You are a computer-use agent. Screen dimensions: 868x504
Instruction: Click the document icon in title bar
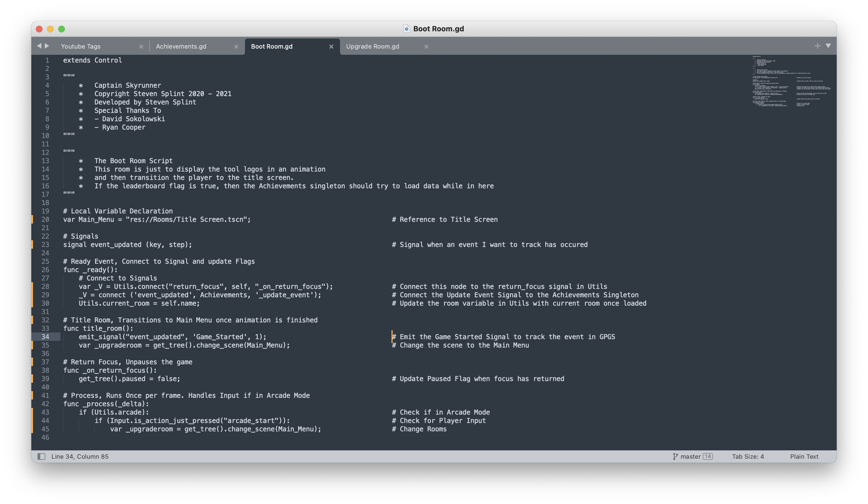[406, 28]
